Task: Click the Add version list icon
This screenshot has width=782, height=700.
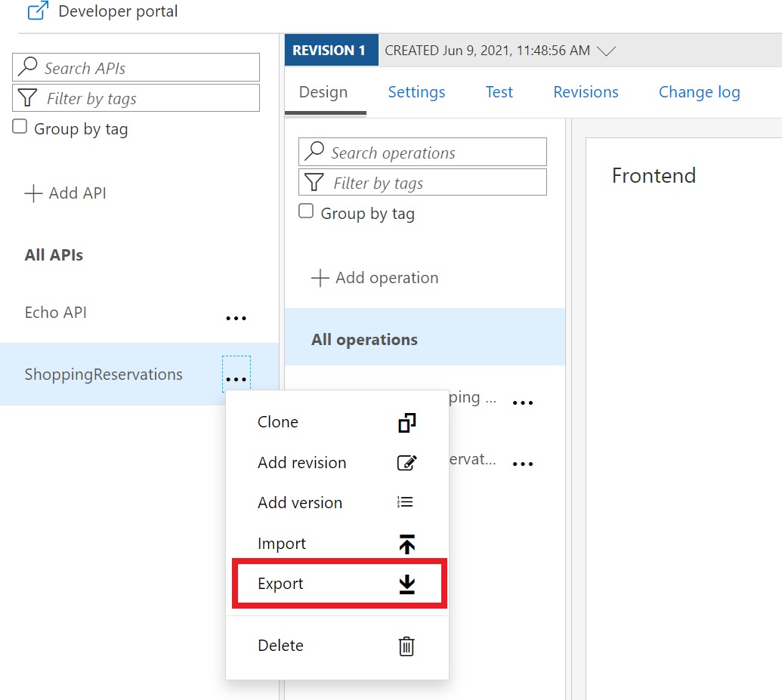Action: click(406, 502)
